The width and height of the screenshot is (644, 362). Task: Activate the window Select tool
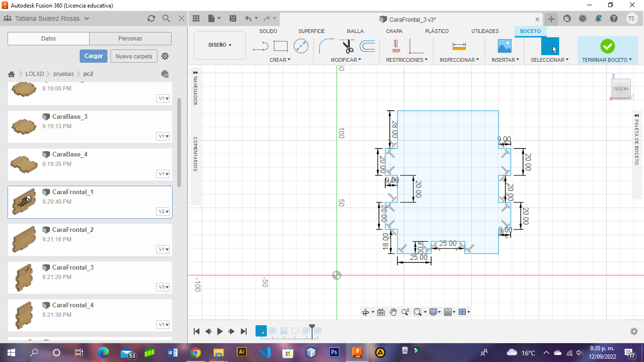pos(550,46)
